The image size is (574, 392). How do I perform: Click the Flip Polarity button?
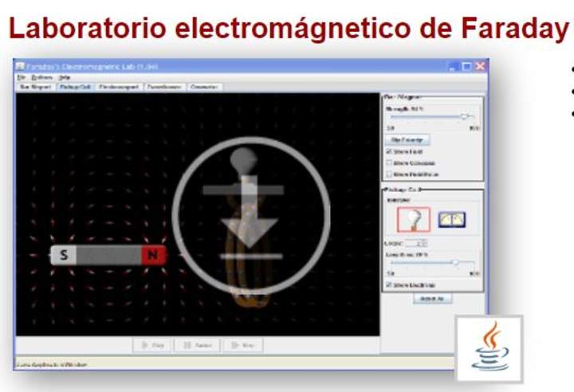(x=410, y=139)
